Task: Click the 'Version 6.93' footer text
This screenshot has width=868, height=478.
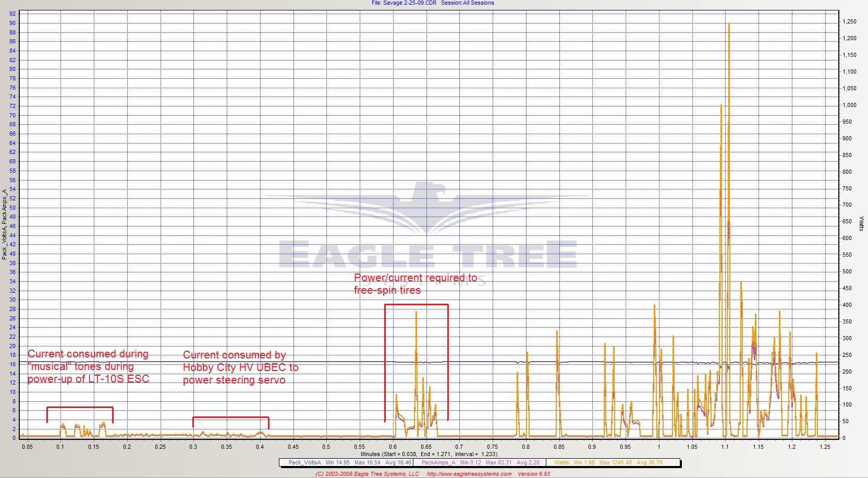Action: pos(534,474)
